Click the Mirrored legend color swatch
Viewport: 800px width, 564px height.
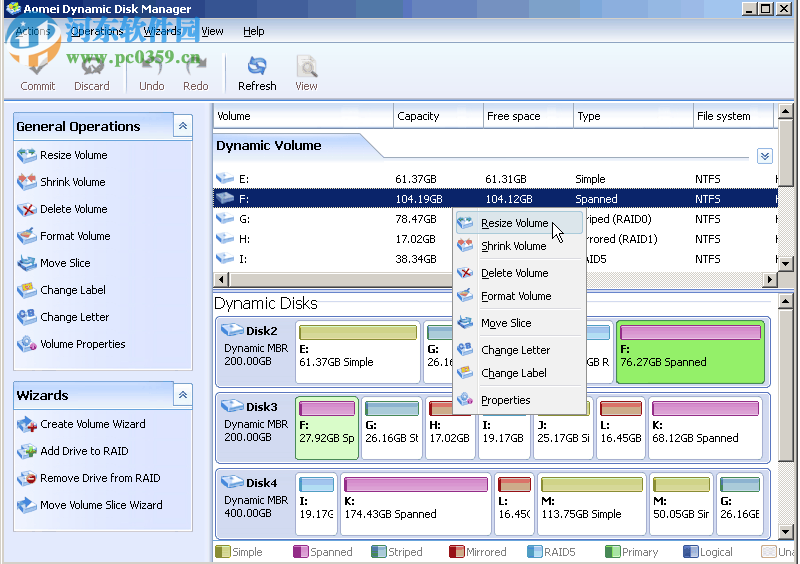[457, 552]
